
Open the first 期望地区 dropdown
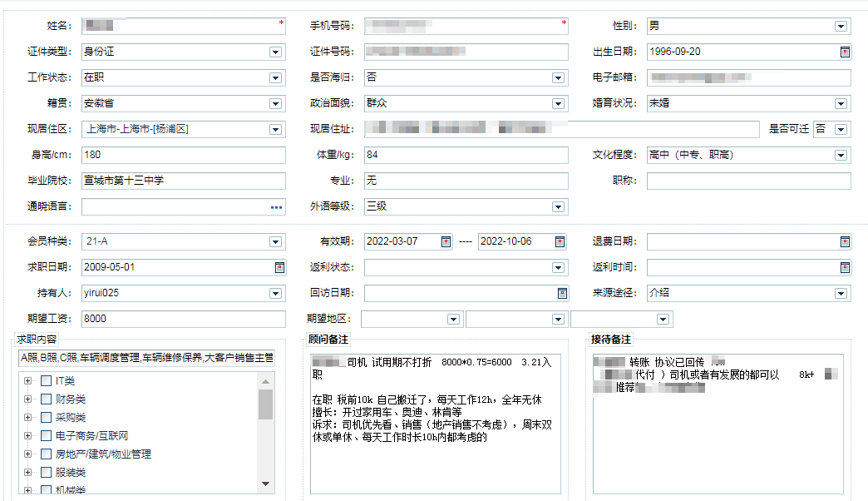[453, 320]
